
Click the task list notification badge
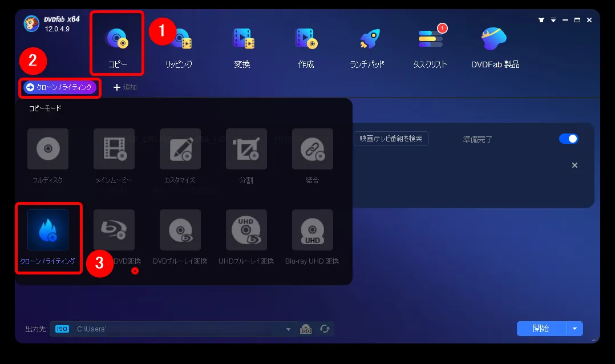point(442,29)
